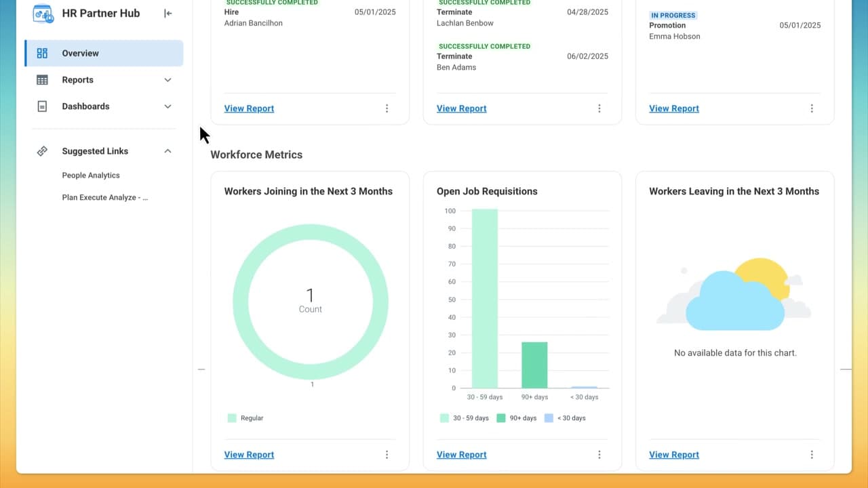
Task: Open the Dashboards sidebar item
Action: (x=104, y=106)
